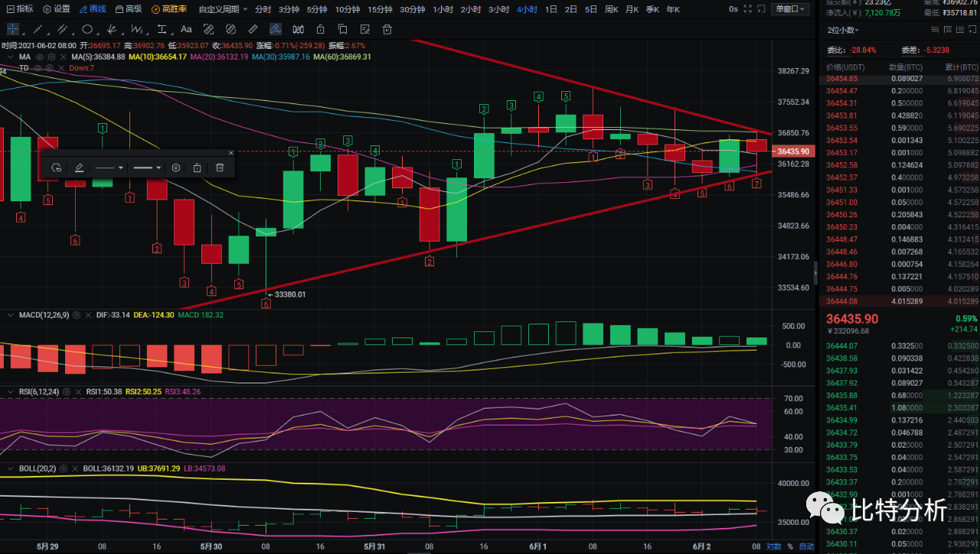
Task: Click the 指标 indicators button
Action: (x=20, y=9)
